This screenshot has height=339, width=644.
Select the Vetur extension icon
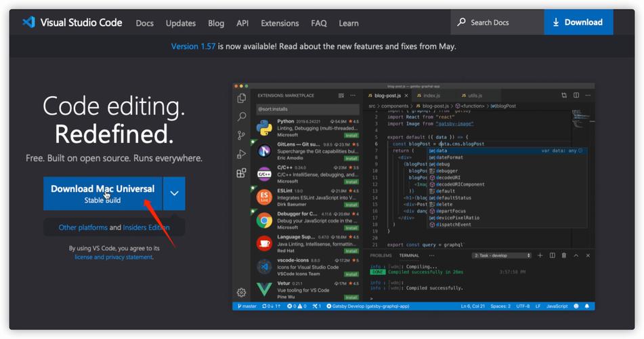[264, 290]
